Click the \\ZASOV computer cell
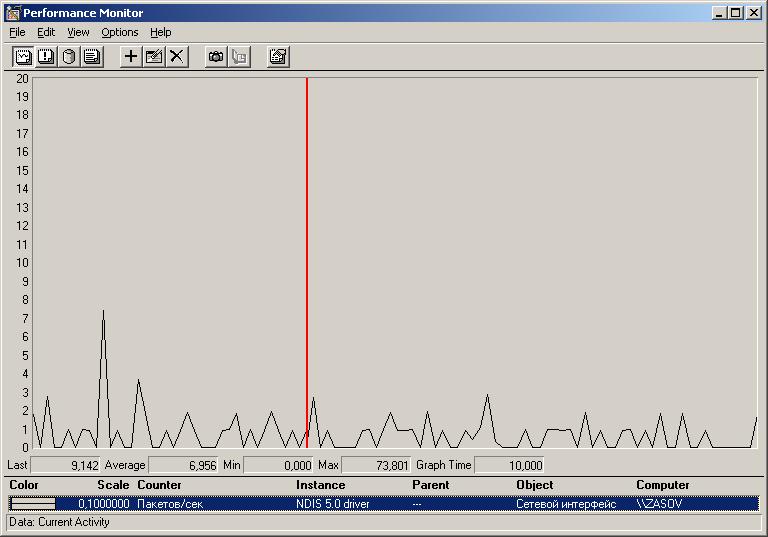 click(x=659, y=504)
